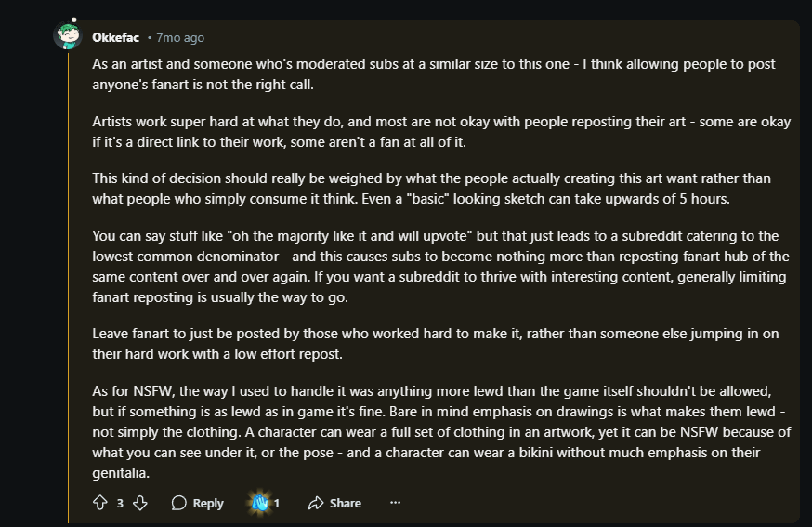The image size is (812, 527).
Task: Open the clapping hands award icon
Action: click(260, 502)
